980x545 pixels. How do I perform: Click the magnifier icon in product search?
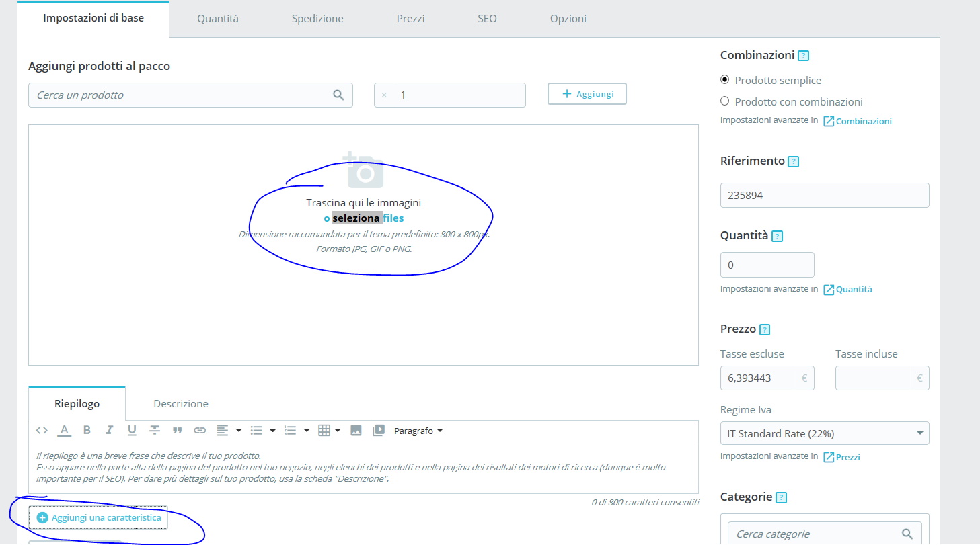coord(338,95)
